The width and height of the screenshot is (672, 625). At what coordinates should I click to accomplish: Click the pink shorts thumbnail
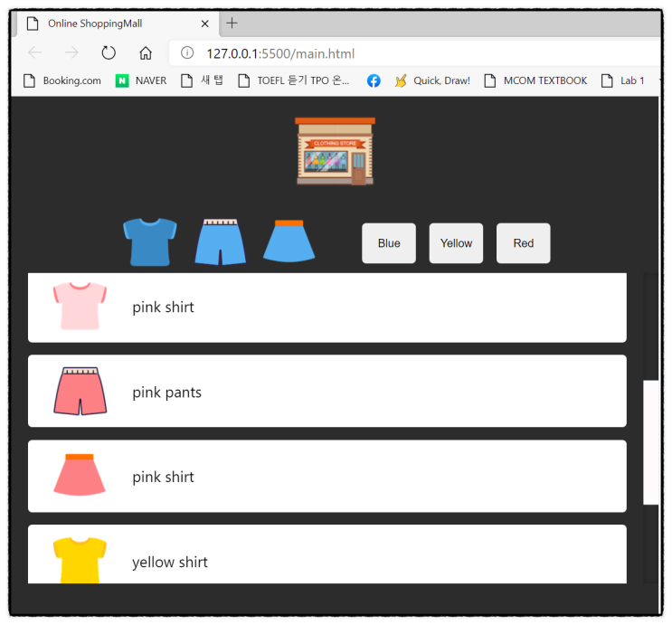click(x=80, y=391)
